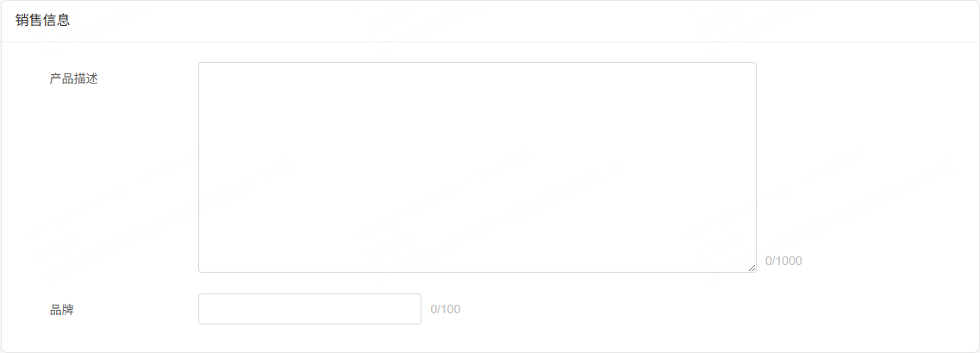Click the counter beside the description box

tap(783, 261)
